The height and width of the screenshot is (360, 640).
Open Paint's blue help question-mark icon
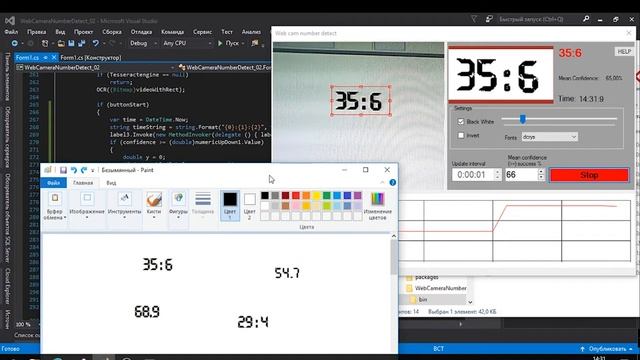[x=393, y=182]
